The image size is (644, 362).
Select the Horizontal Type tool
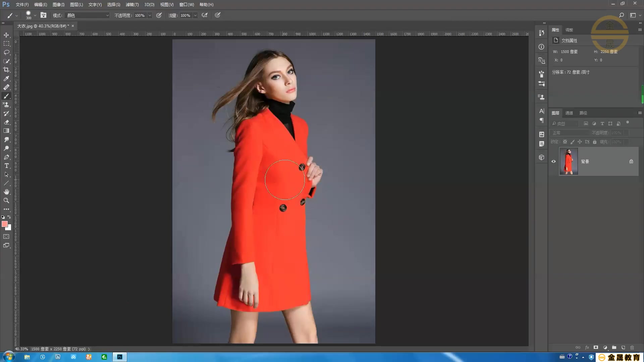pyautogui.click(x=6, y=166)
